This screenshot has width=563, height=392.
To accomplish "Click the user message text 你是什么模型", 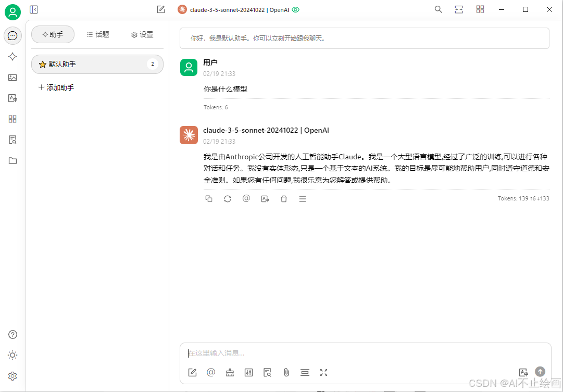I will click(225, 89).
